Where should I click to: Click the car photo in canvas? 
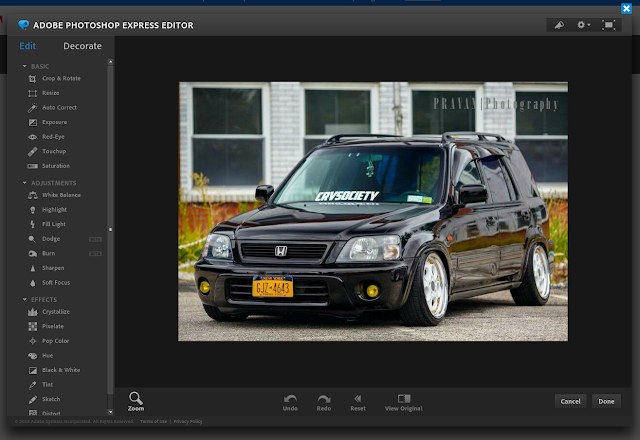point(373,211)
